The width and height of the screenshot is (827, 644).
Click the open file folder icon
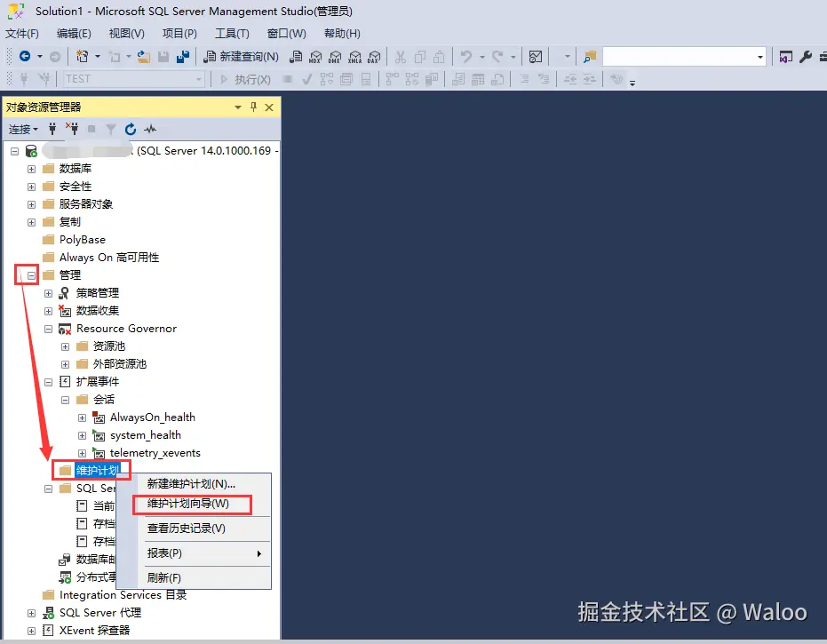click(144, 57)
